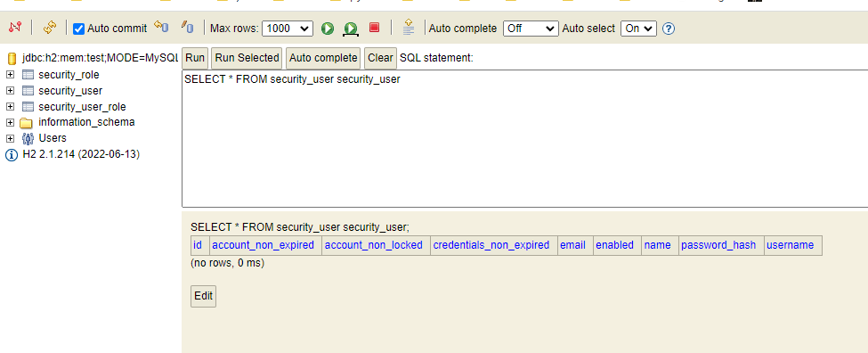Click the security_user table icon
This screenshot has width=868, height=353.
[x=28, y=90]
